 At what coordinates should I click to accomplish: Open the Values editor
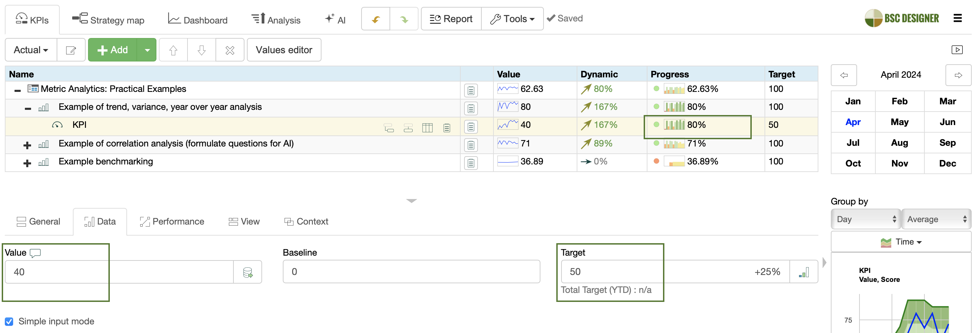(284, 49)
